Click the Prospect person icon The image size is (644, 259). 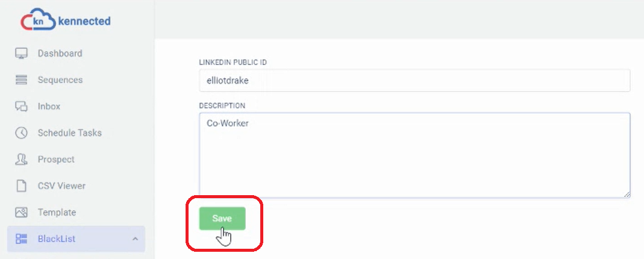tap(21, 159)
